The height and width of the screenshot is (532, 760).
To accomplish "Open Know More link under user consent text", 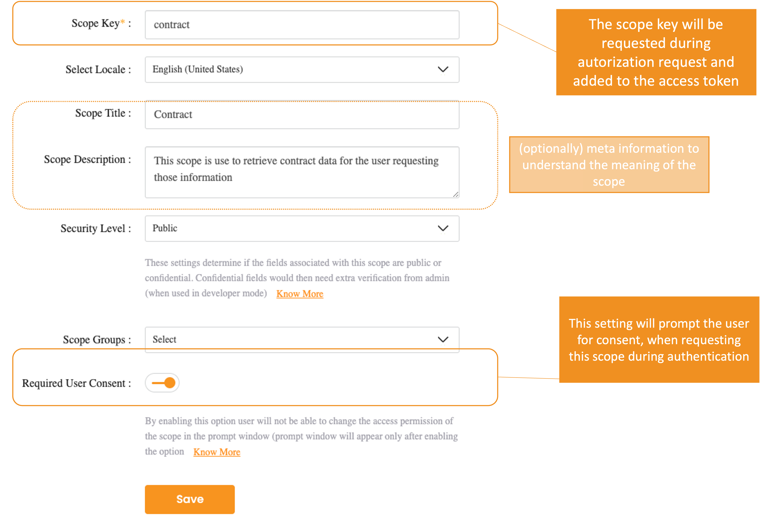I will (x=217, y=452).
